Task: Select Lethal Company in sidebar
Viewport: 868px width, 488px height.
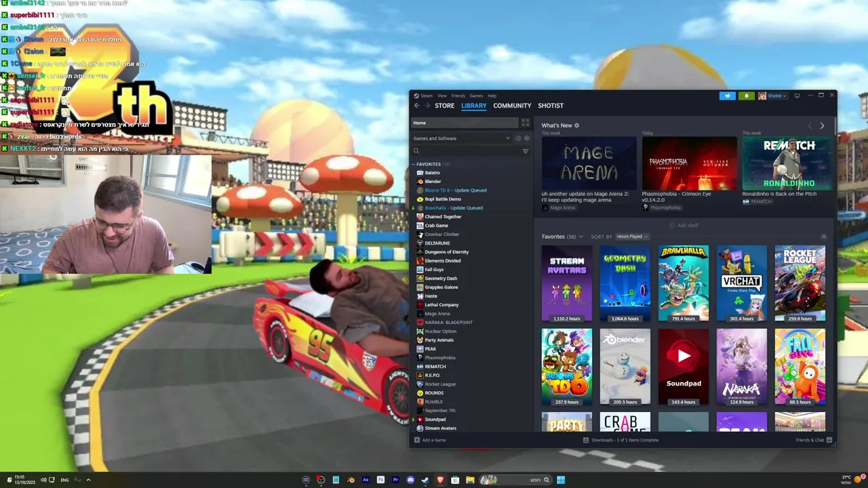Action: (441, 305)
